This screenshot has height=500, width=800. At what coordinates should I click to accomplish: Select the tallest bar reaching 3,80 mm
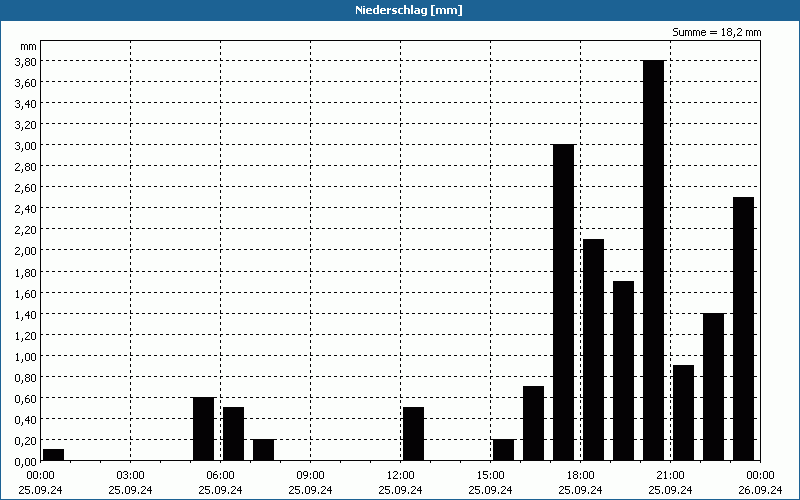coord(654,260)
